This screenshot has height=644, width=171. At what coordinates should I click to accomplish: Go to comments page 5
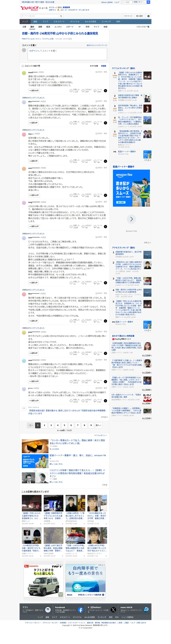64,425
